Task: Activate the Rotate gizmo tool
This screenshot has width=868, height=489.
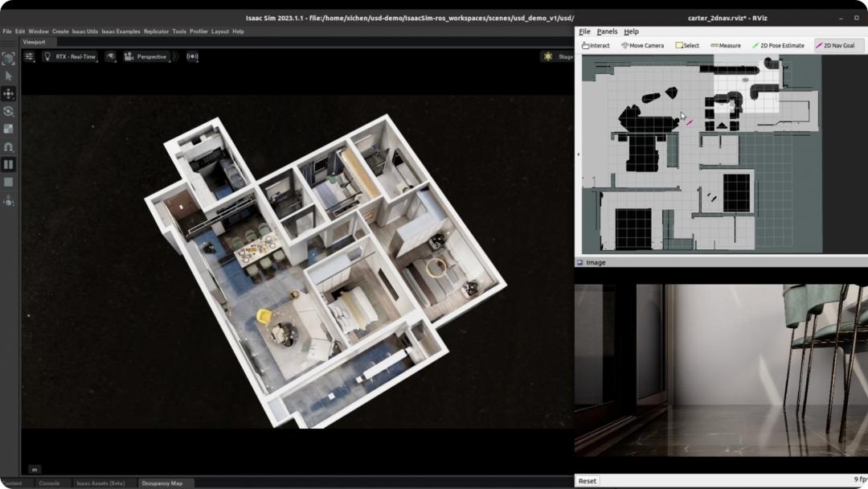Action: 8,111
